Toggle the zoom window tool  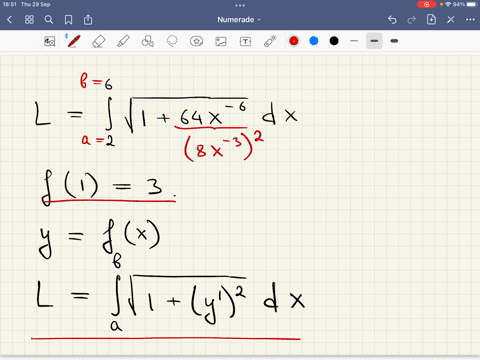pos(50,41)
